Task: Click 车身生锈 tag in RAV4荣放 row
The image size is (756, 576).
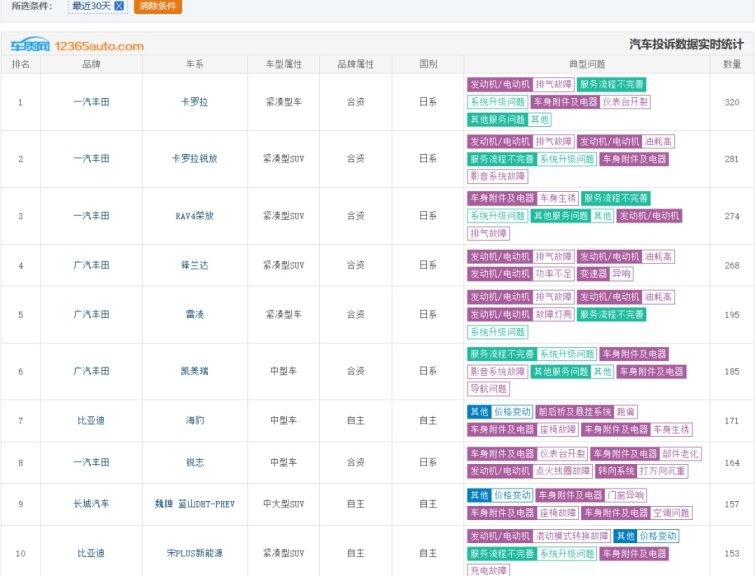Action: click(x=558, y=198)
